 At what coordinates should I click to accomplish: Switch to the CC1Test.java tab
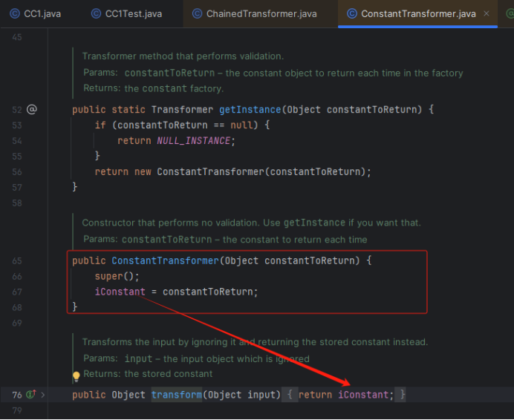tap(133, 13)
